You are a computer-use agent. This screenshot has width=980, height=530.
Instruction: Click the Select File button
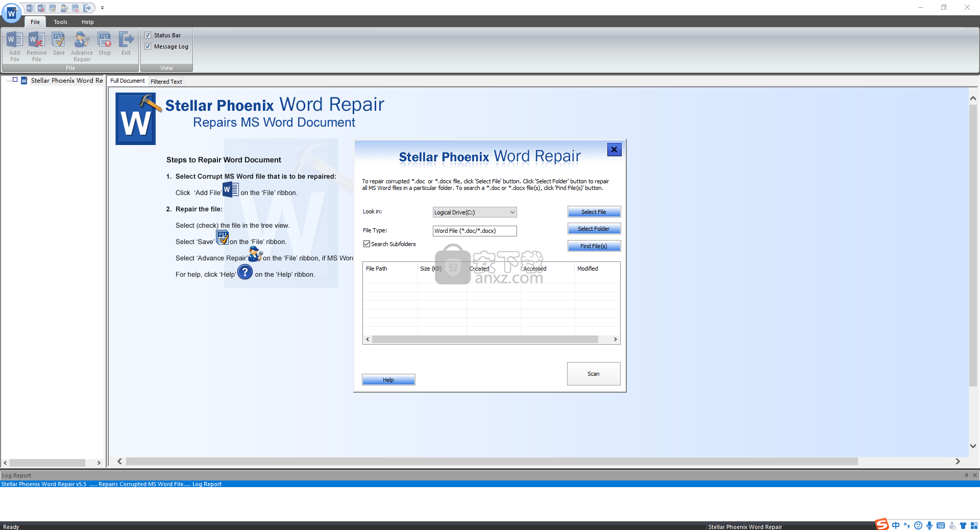(594, 212)
